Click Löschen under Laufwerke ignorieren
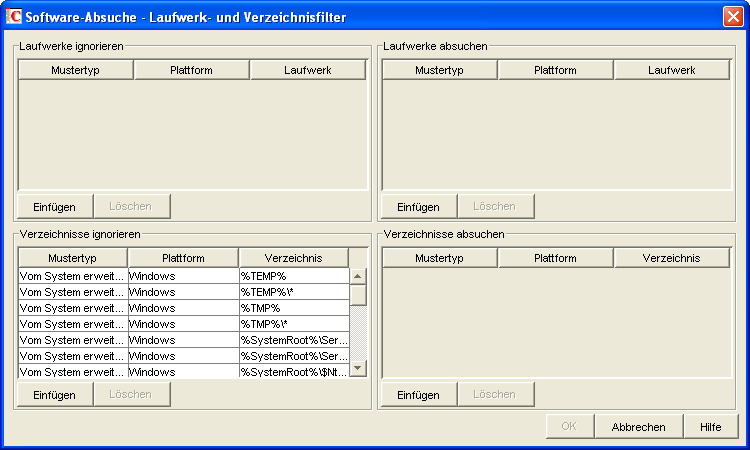The height and width of the screenshot is (450, 750). [x=132, y=207]
